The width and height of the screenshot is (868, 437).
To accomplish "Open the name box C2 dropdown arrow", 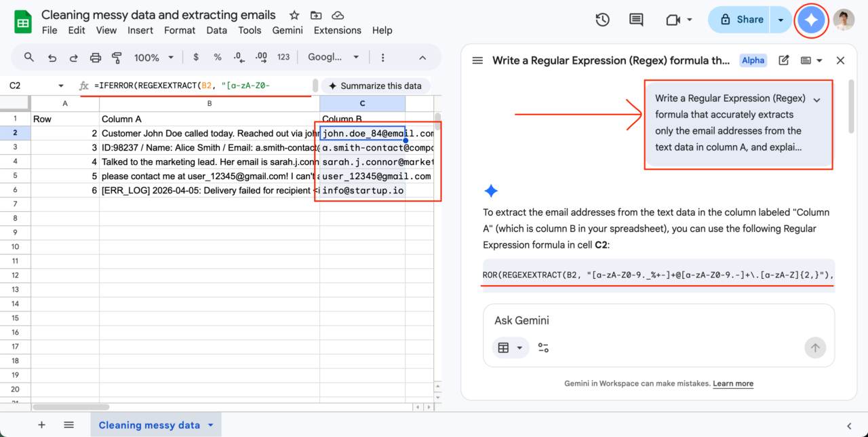I will (61, 86).
